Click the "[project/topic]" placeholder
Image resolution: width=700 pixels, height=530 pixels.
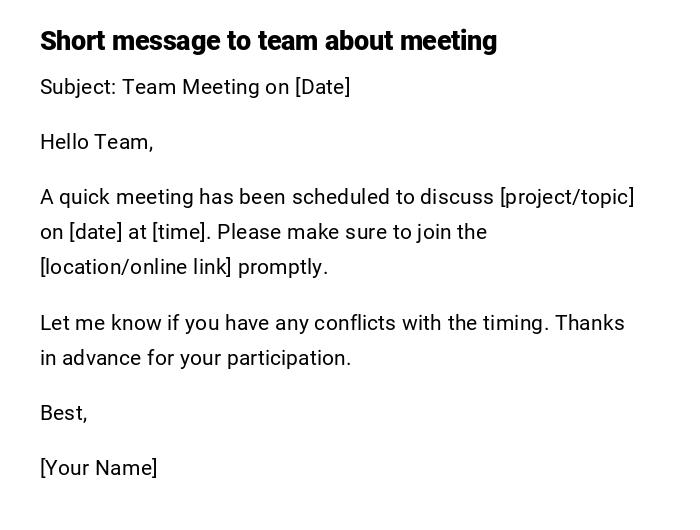click(x=566, y=197)
